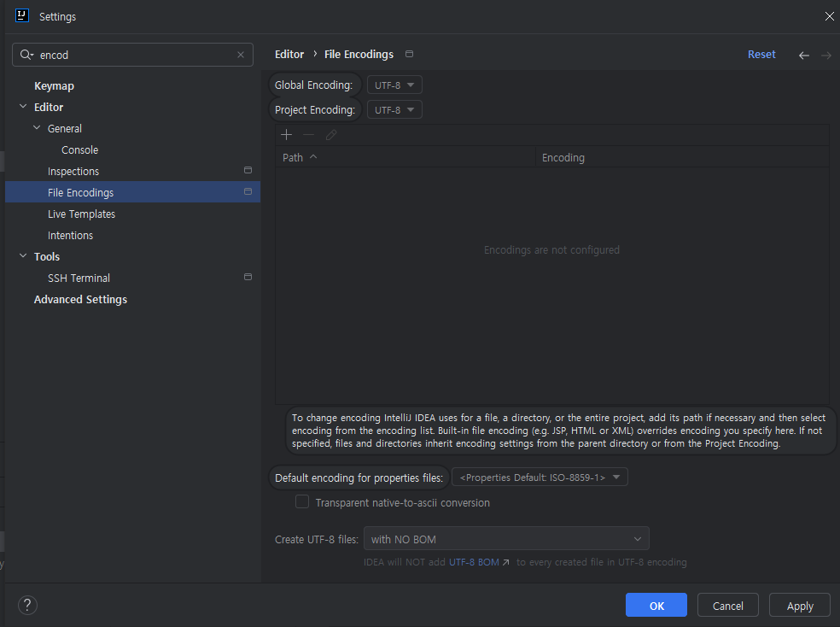Add a new path encoding entry

pos(287,135)
